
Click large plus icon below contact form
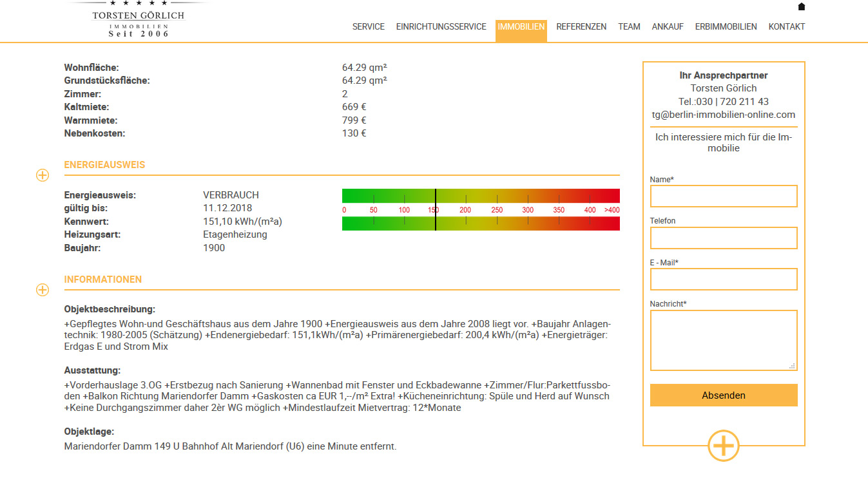click(x=723, y=445)
